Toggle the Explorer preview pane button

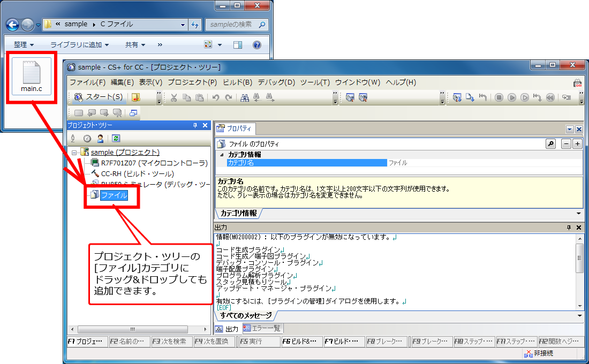[238, 45]
